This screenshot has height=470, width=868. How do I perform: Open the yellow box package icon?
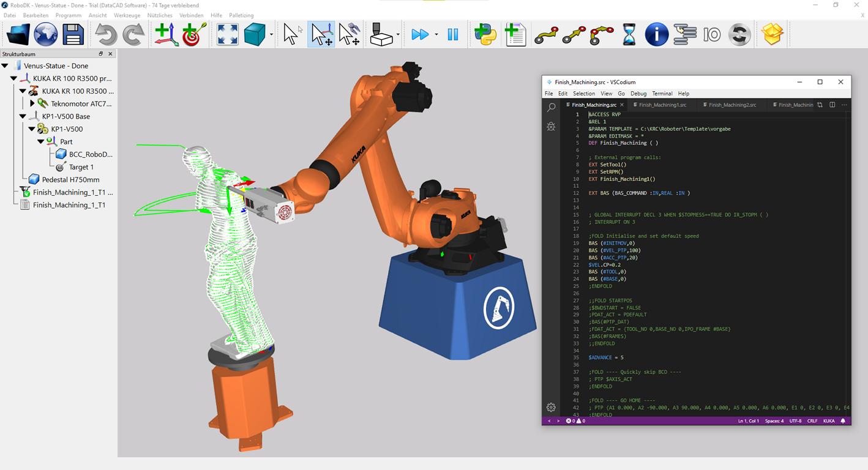click(x=773, y=34)
